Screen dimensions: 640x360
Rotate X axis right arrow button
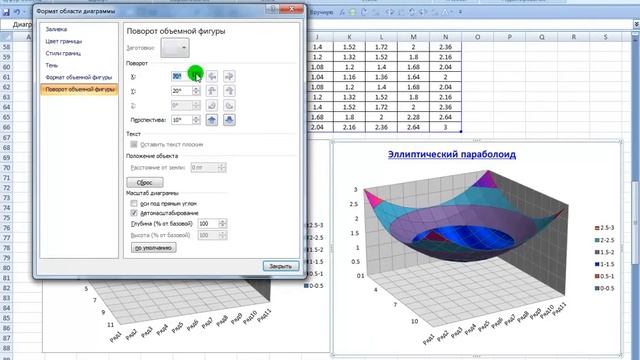click(x=229, y=76)
